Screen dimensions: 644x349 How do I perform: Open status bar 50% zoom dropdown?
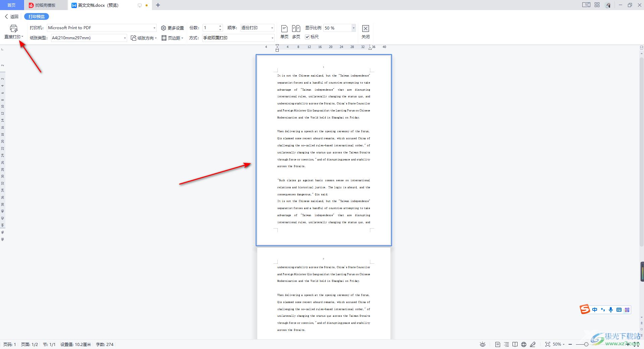pyautogui.click(x=559, y=344)
